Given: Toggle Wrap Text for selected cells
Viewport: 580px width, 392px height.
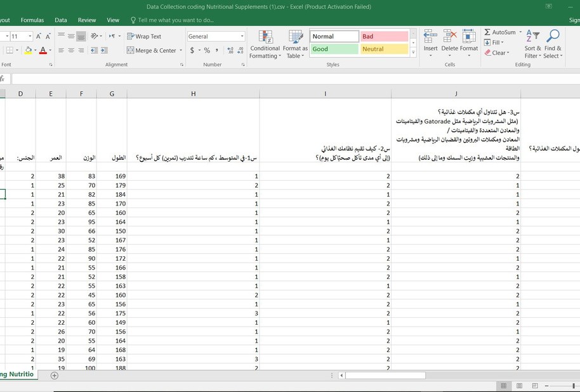Looking at the screenshot, I should pos(144,37).
